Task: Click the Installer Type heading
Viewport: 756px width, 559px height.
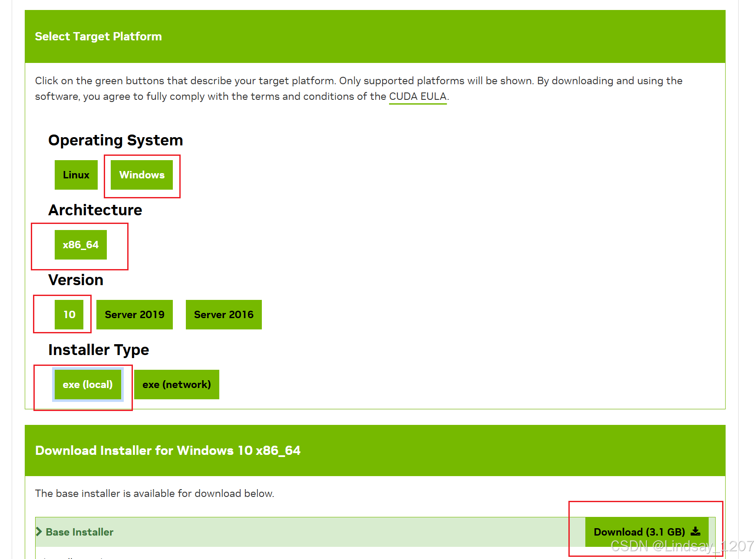Action: coord(99,350)
